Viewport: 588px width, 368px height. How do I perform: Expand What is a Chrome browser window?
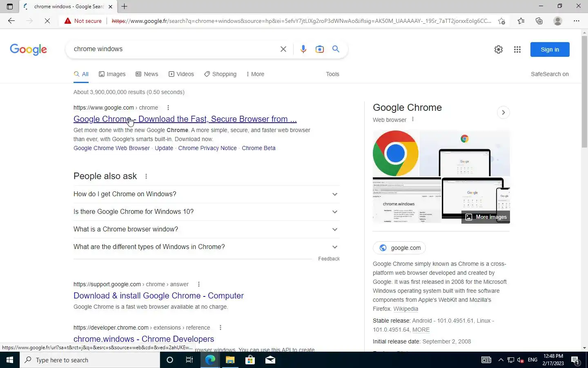click(206, 229)
